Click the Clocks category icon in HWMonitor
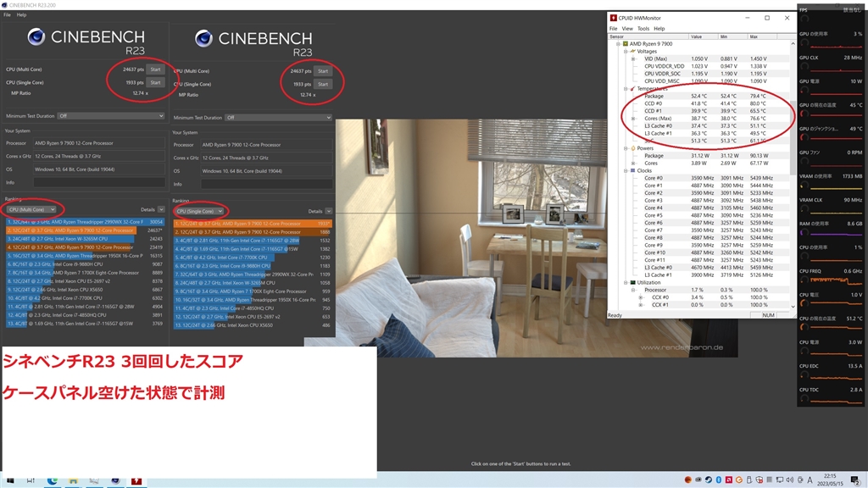868x488 pixels. point(632,170)
